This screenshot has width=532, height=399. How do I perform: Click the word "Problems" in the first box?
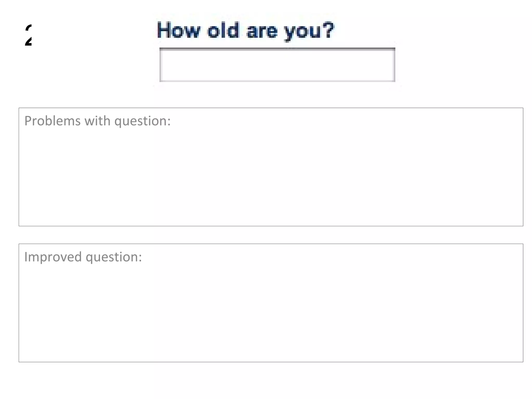tap(52, 121)
